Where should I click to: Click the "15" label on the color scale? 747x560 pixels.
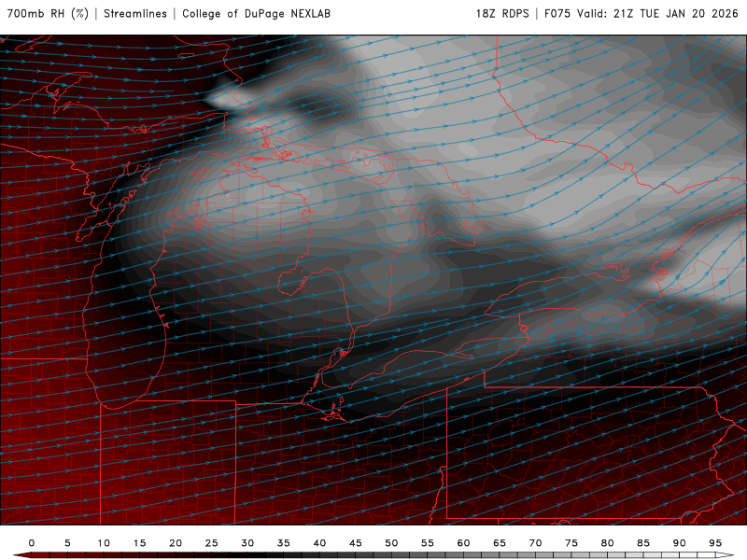pos(139,543)
